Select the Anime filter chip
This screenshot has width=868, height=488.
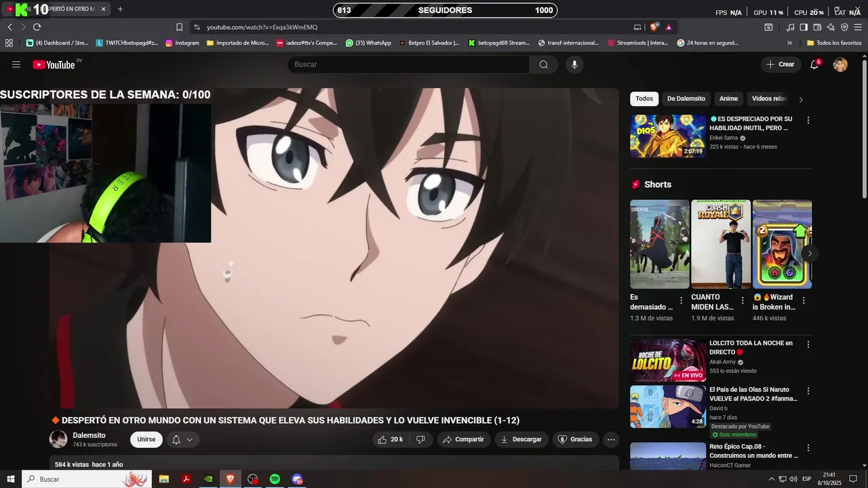(728, 99)
